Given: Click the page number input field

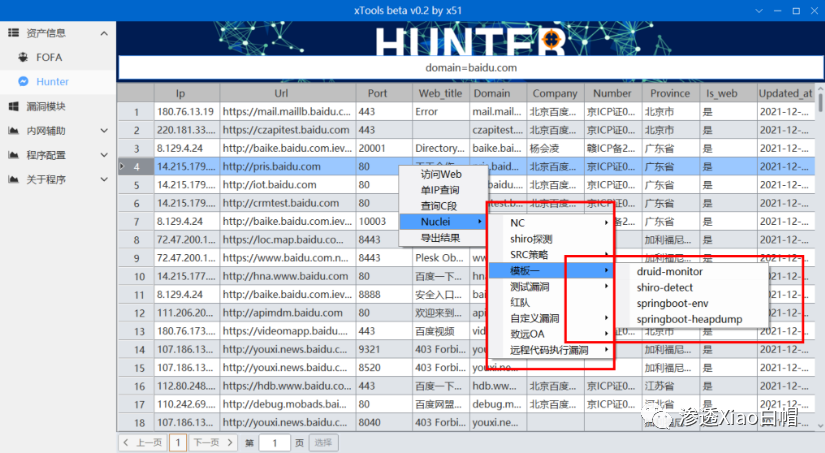Looking at the screenshot, I should pos(275,442).
